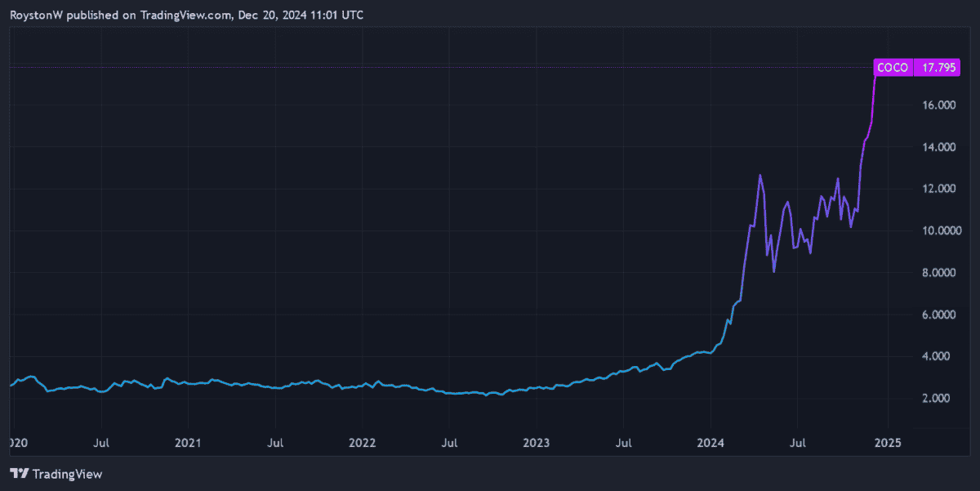Click the 2021 time axis label

point(188,443)
